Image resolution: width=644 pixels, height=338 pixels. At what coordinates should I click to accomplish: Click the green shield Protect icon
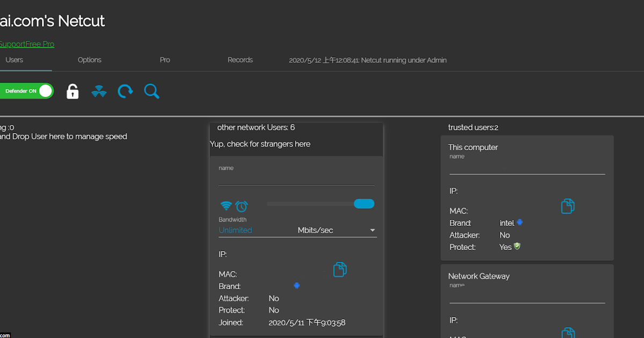(517, 246)
